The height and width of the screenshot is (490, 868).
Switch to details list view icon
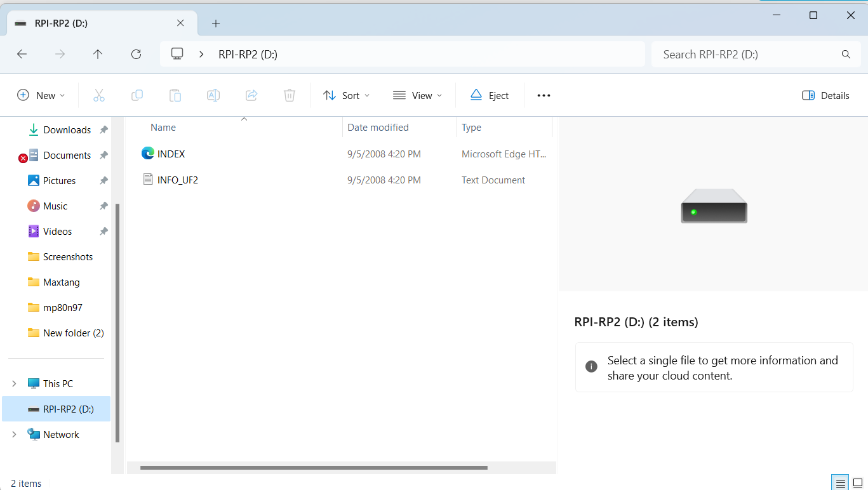839,483
